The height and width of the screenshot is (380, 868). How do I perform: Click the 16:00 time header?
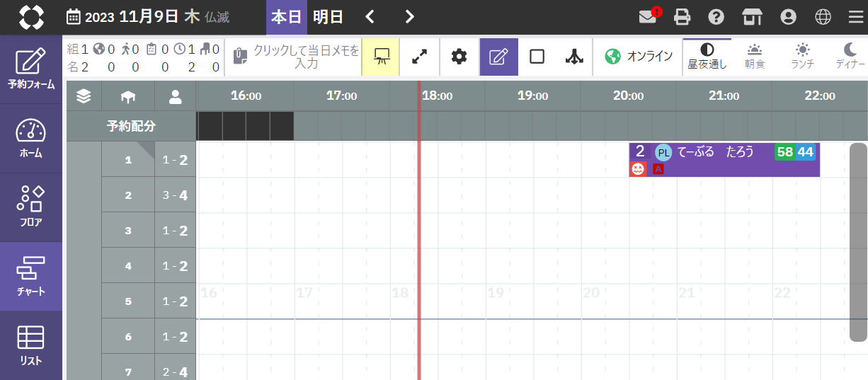pyautogui.click(x=246, y=96)
